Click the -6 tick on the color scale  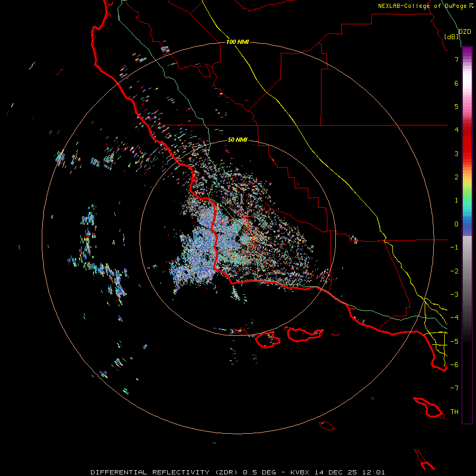click(x=454, y=365)
